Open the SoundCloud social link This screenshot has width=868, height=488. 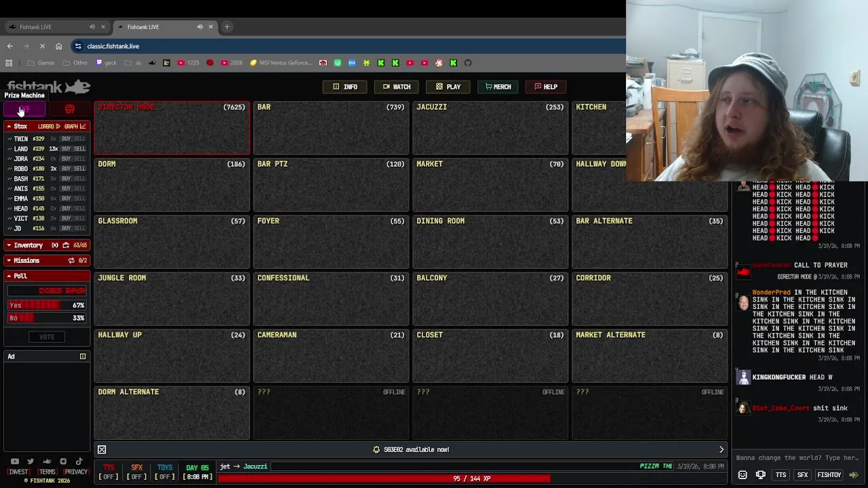click(x=47, y=462)
